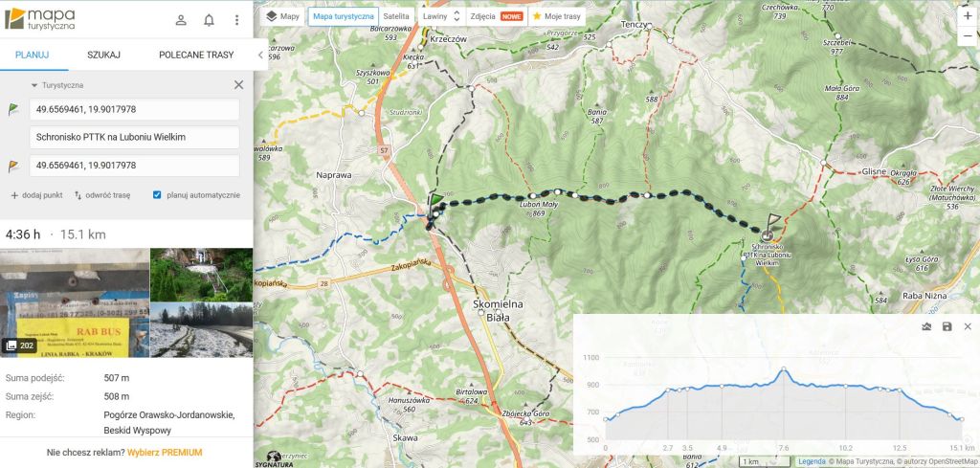Click the save elevation profile icon
Screen dimensions: 980x468
point(947,326)
